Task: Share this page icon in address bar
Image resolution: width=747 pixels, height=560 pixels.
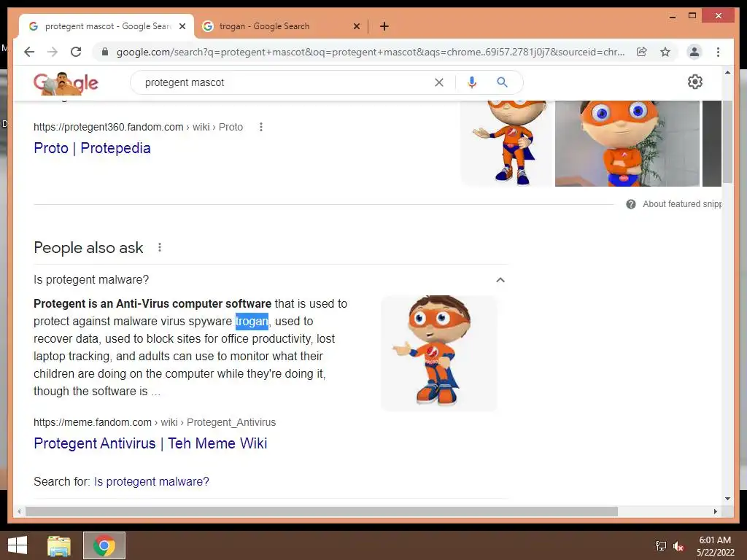Action: [642, 52]
